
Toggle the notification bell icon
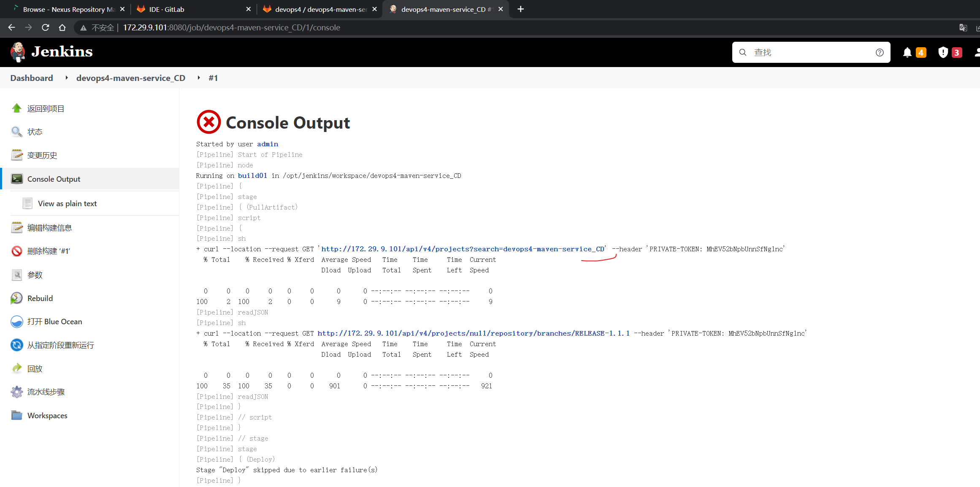click(906, 52)
